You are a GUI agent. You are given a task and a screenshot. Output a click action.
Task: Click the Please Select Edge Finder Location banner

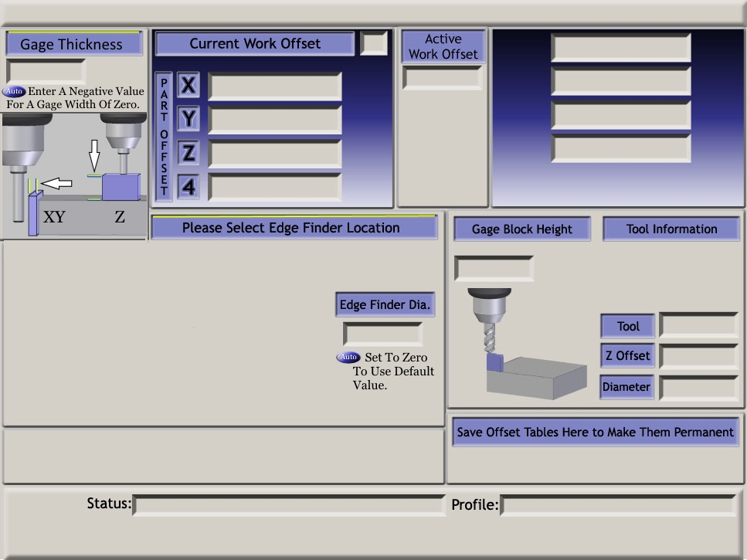click(x=294, y=227)
